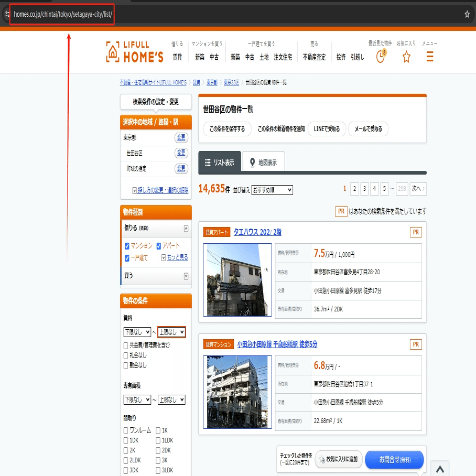Click the LIFULL HOME'S logo
The image size is (476, 476).
coord(135,52)
